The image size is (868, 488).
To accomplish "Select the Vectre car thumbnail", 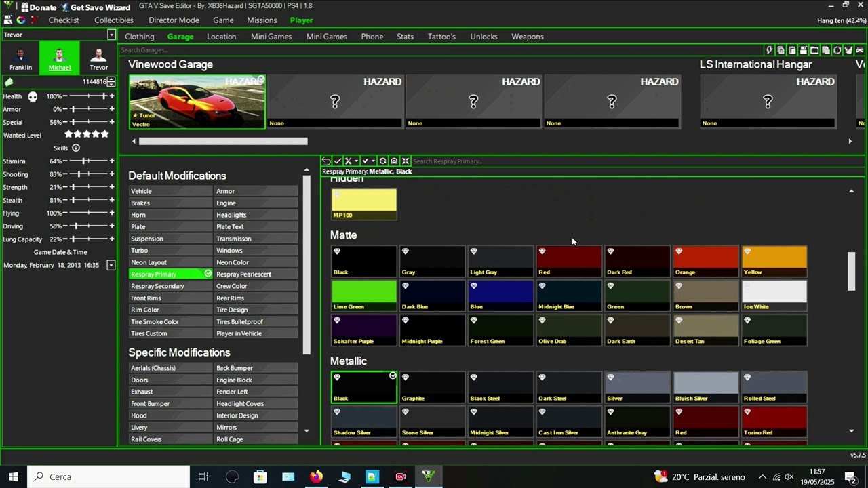I will click(x=197, y=102).
